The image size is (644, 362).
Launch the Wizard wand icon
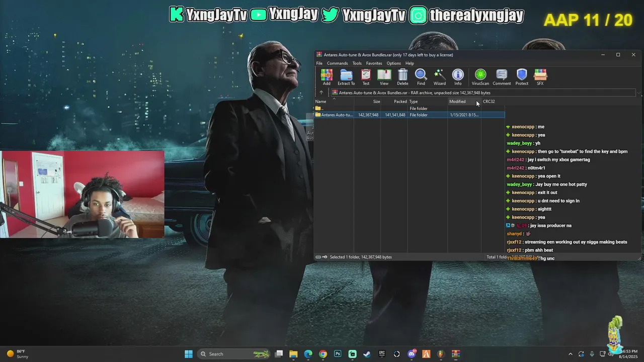(x=440, y=77)
